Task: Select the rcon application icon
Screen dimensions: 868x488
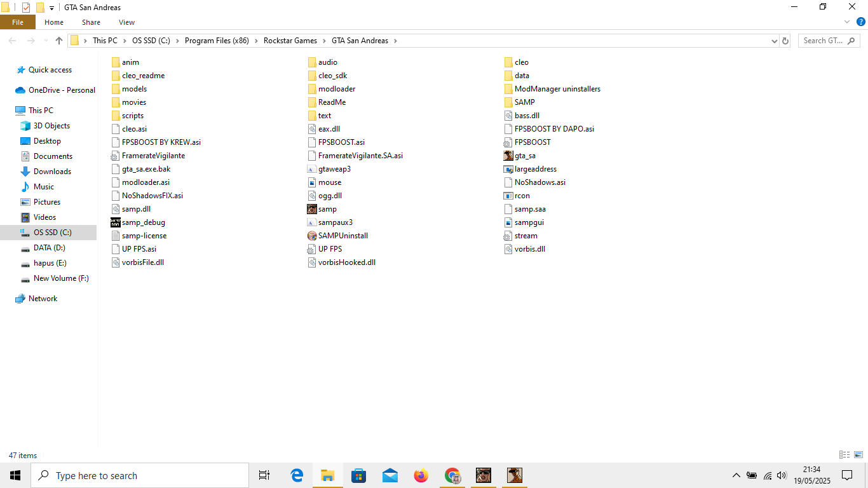Action: (x=508, y=196)
